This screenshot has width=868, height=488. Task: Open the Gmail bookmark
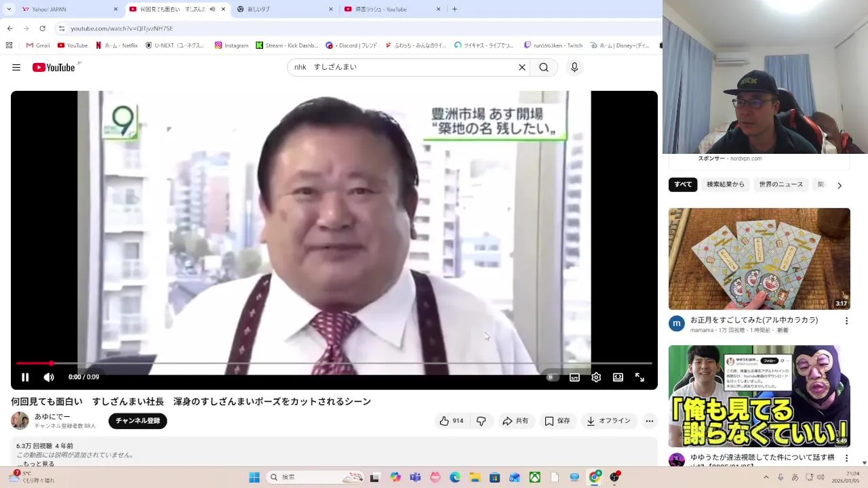click(x=38, y=45)
